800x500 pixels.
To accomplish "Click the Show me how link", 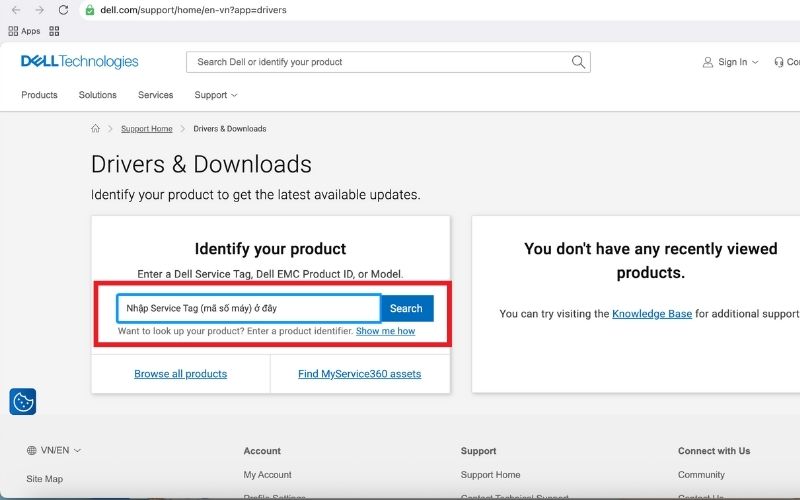I will [386, 331].
